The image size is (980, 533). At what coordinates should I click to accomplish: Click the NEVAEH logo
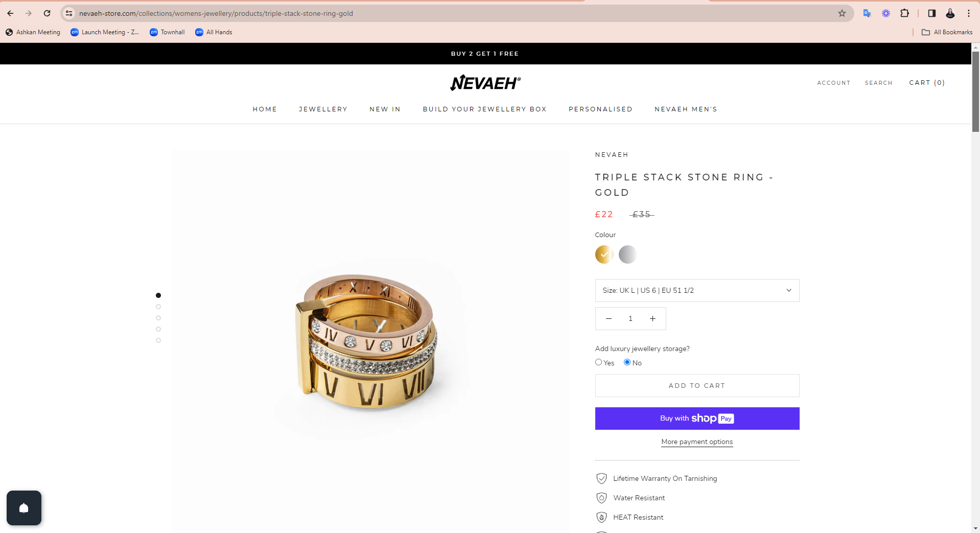click(x=485, y=83)
